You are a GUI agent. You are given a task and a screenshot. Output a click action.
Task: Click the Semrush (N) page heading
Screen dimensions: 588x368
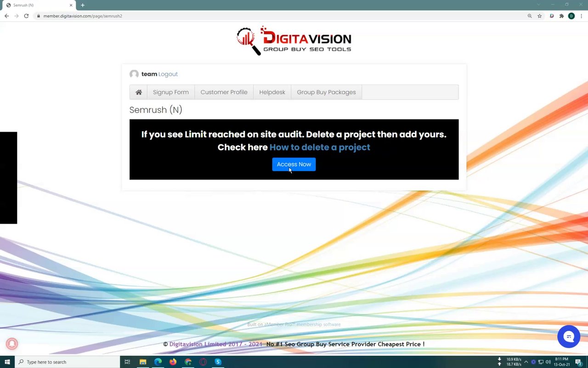[156, 109]
